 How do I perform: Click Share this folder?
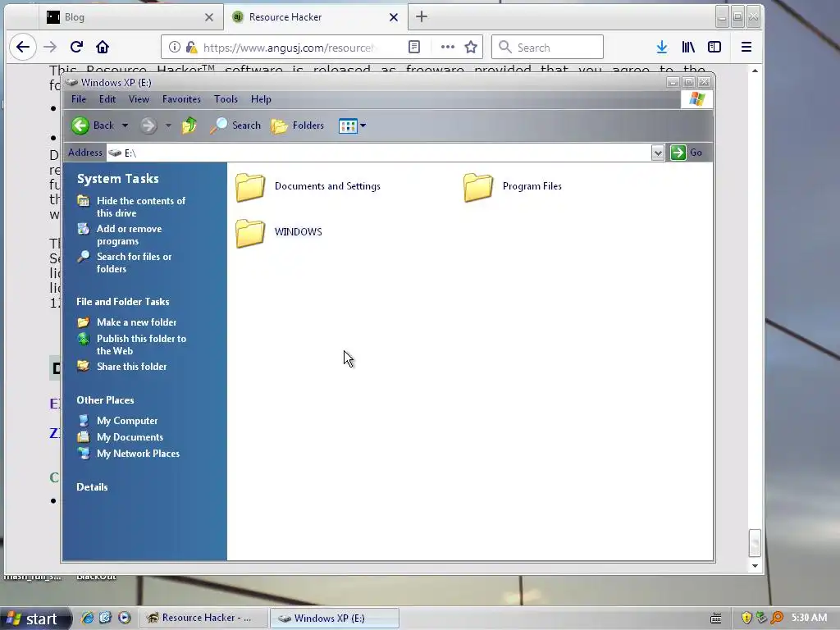[x=132, y=367]
